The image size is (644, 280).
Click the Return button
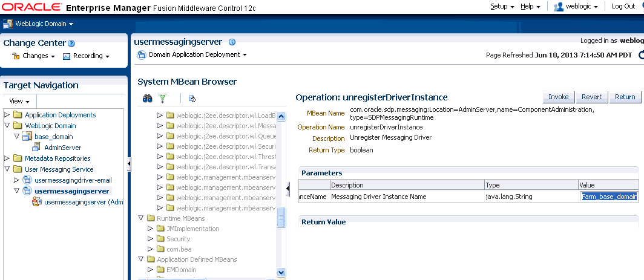click(625, 97)
